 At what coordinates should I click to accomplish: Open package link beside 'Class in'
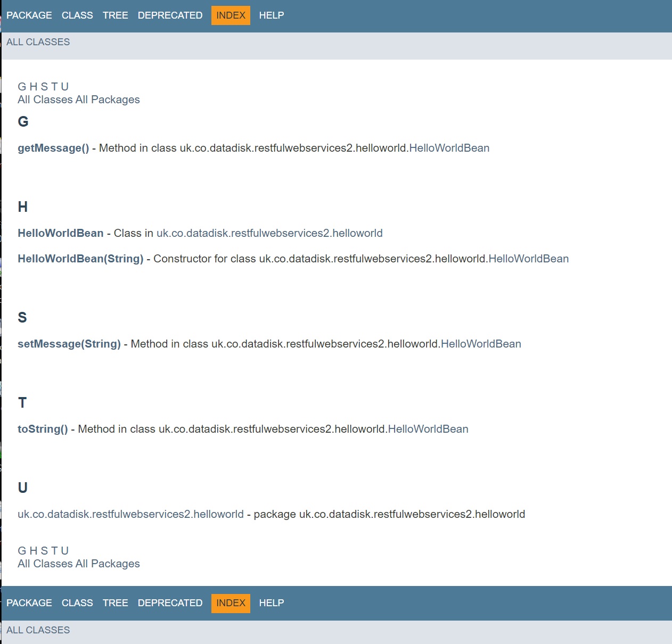(x=269, y=233)
